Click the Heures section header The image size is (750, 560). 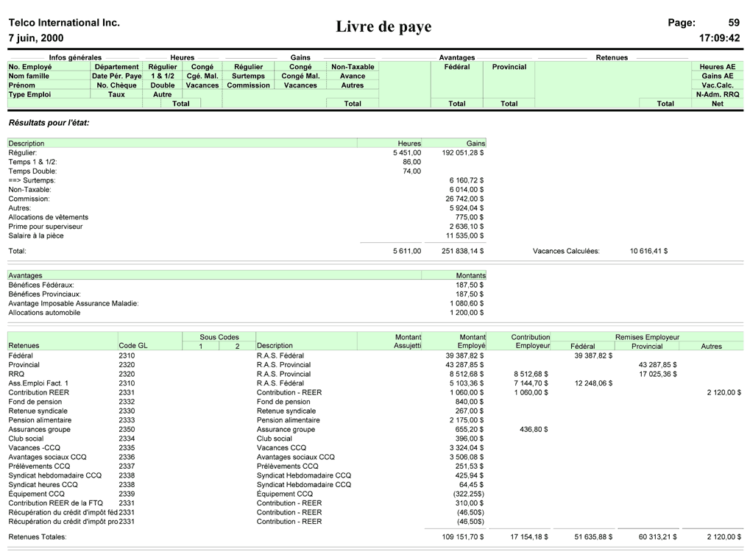(x=181, y=57)
